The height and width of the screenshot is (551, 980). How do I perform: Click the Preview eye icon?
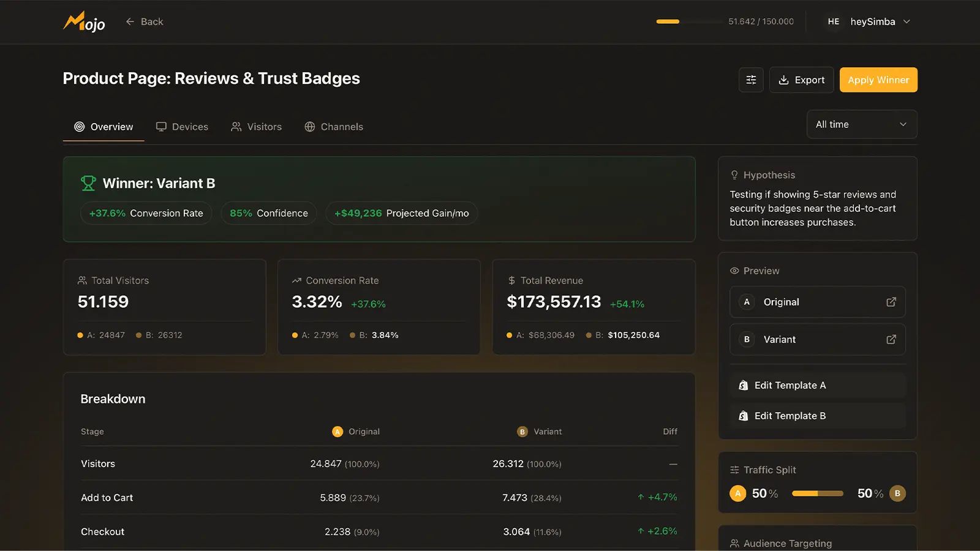734,271
